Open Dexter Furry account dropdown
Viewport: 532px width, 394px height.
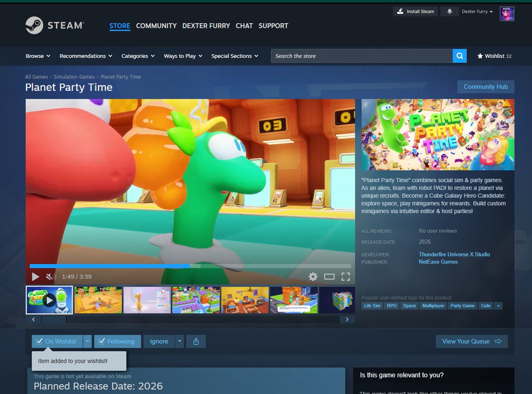477,12
